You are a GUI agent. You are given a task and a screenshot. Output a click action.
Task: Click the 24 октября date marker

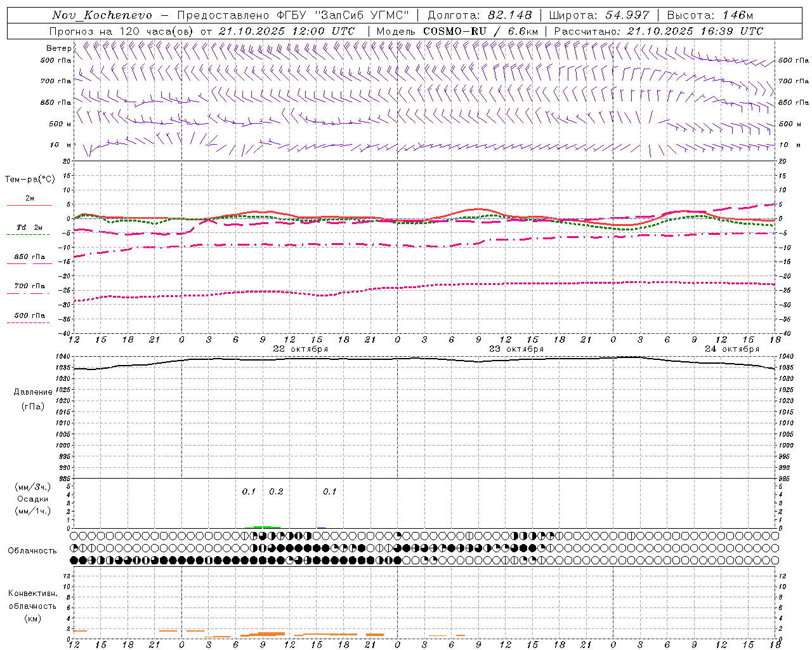pos(731,349)
